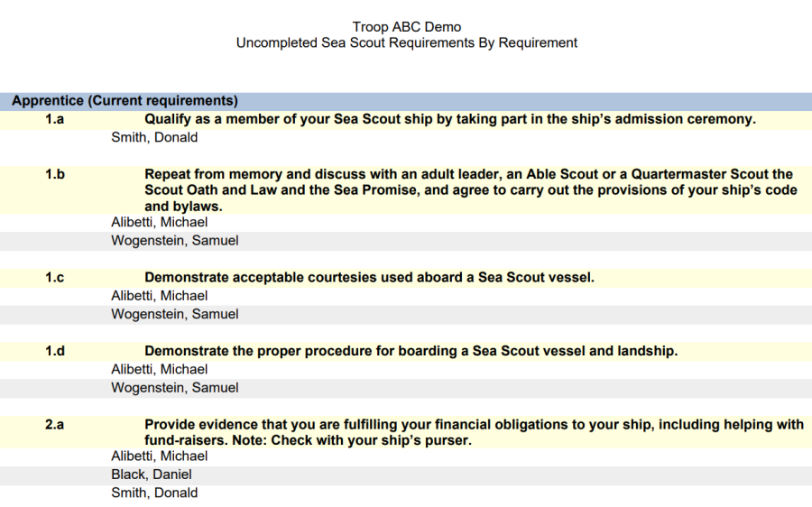Select the requirement 2.a number label
This screenshot has width=812, height=507.
pos(54,425)
